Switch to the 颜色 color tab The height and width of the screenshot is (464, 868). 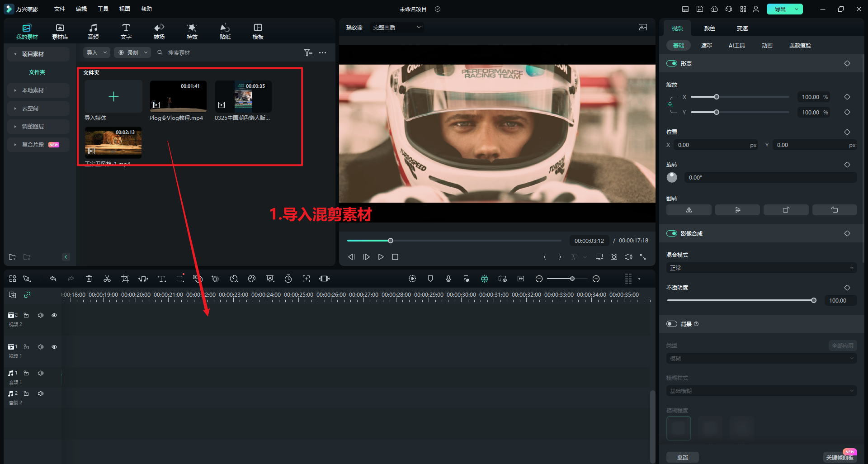click(709, 28)
